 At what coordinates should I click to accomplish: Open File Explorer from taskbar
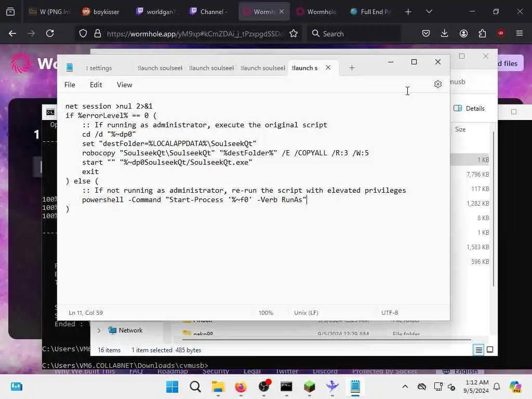tap(218, 387)
